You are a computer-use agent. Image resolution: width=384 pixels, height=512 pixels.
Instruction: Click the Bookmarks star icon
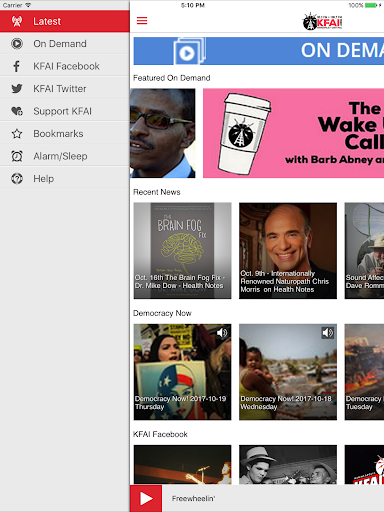(17, 134)
